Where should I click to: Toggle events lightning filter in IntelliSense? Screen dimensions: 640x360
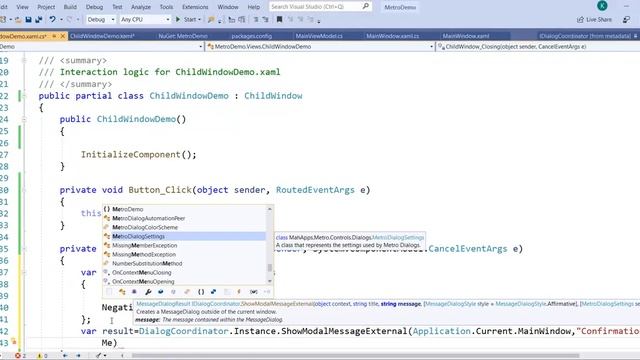coord(239,291)
